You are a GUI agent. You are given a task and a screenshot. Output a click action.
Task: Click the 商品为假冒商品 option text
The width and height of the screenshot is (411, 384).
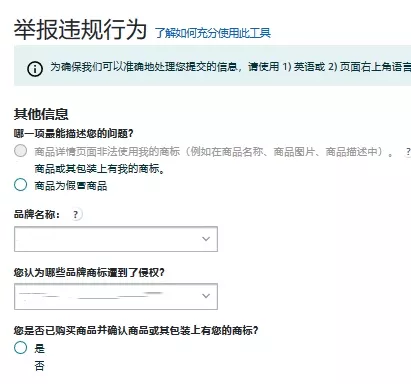[71, 186]
